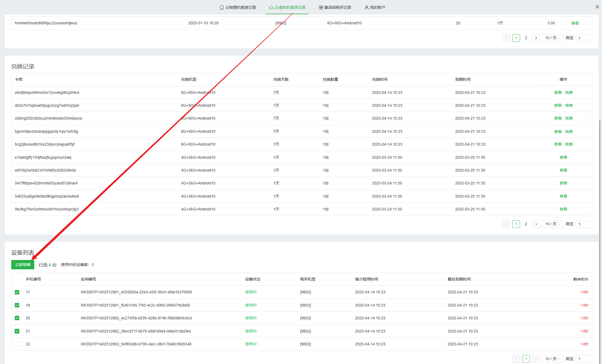602x364 pixels.
Task: Click 续费 link for v6vtjh6qw49hnot5412yo4kgd6zp09o4 row
Action: coord(569,93)
